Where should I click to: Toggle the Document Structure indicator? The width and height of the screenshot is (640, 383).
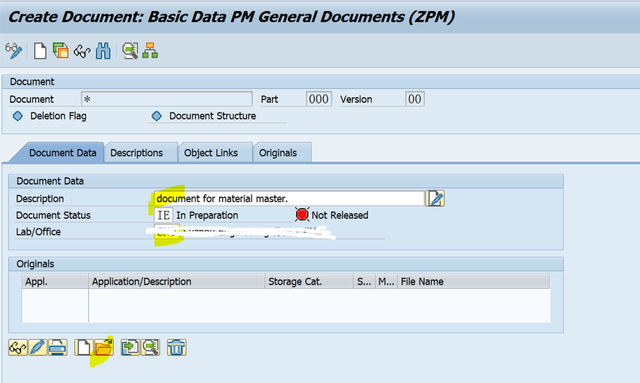click(157, 116)
